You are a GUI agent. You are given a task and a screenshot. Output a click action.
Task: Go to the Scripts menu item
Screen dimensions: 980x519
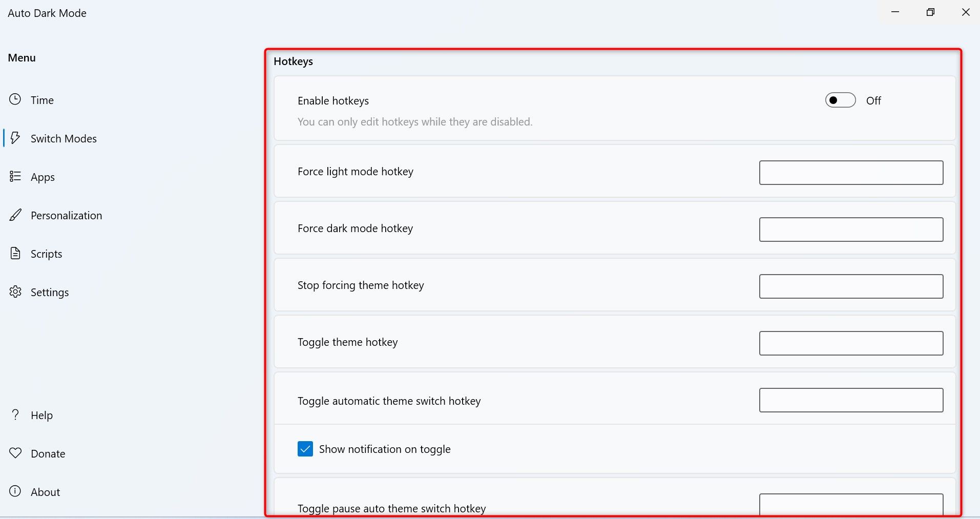(46, 254)
